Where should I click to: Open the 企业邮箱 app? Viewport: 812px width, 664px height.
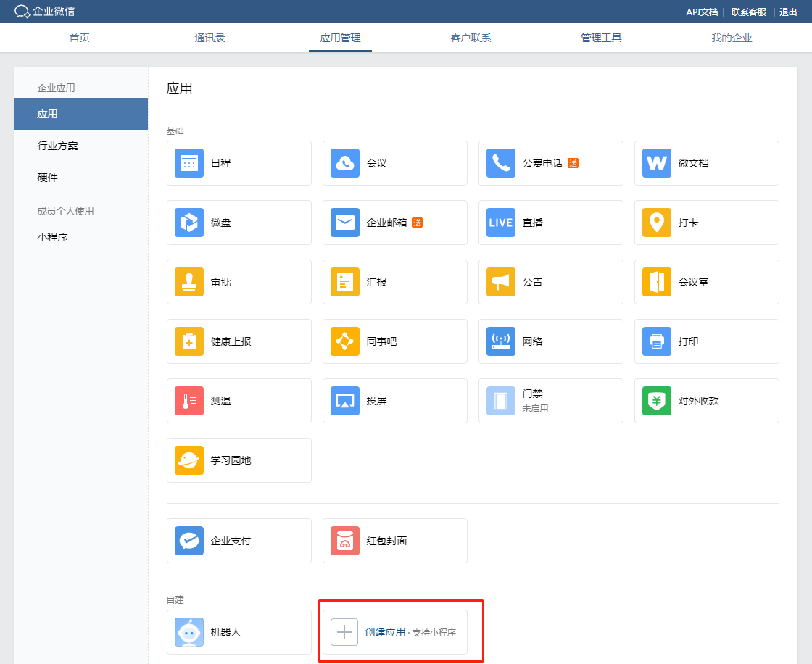coord(395,223)
